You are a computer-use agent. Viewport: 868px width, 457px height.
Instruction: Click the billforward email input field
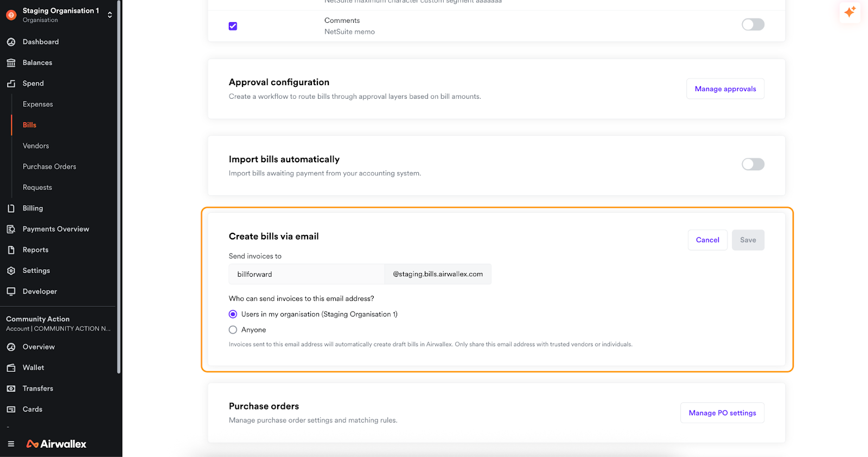(306, 275)
